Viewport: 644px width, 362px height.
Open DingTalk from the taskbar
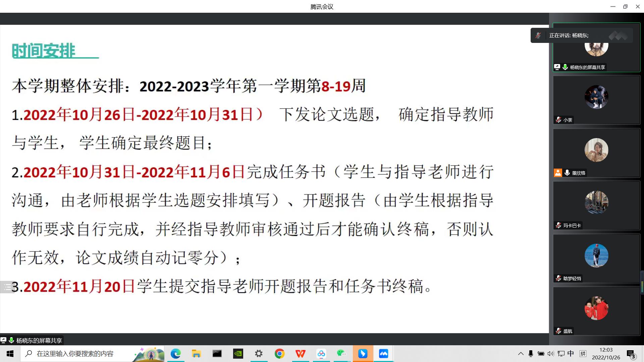pos(363,354)
